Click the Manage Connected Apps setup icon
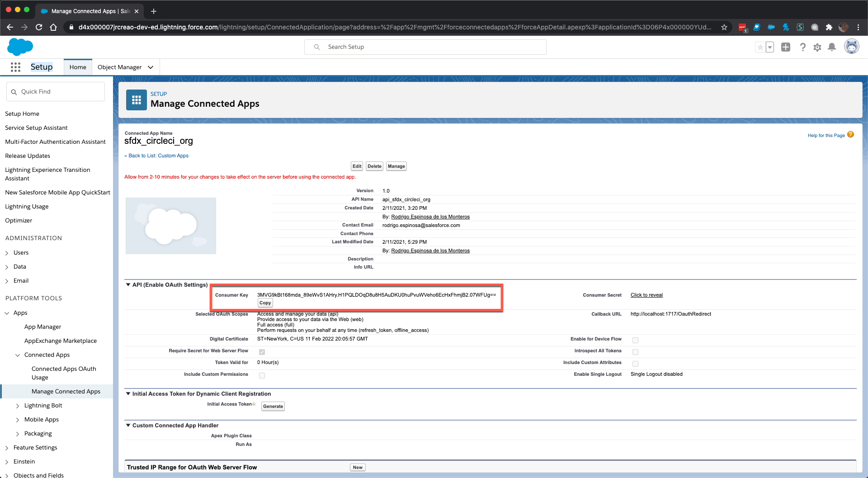Screen dimensions: 868x478 (137, 100)
